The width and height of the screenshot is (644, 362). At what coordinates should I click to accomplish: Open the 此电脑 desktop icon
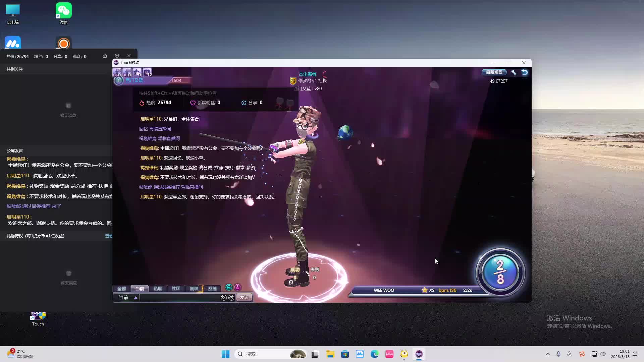point(13,14)
